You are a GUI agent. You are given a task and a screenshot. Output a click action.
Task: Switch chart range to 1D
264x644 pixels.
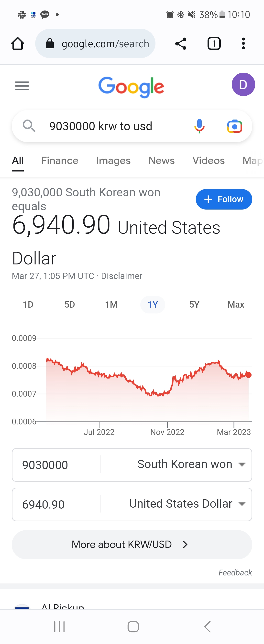28,304
